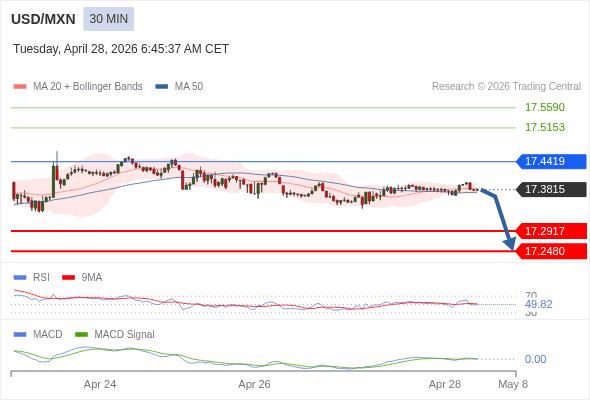
Task: Click the black 17.3815 current price tag
Action: click(x=551, y=189)
